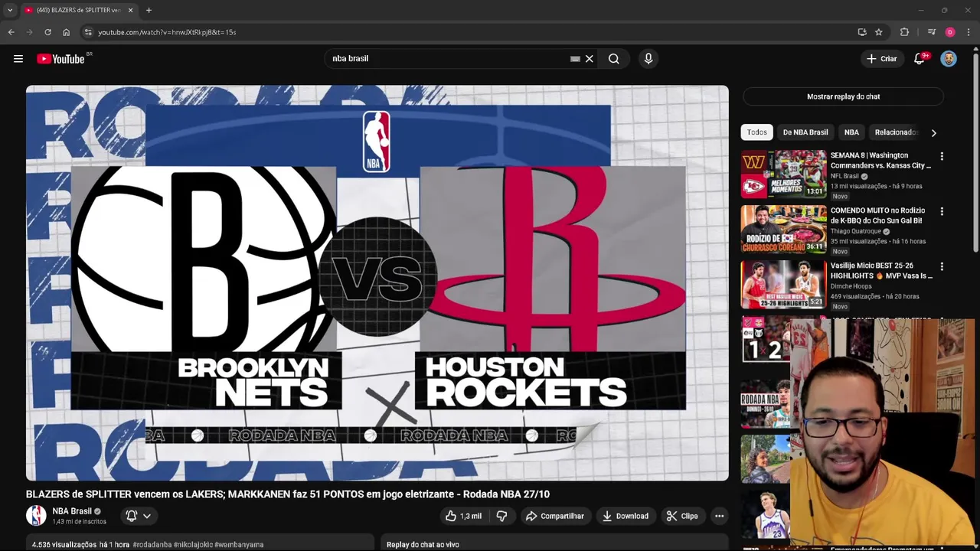Open Commanders vs Kansas City video thumbnail
The height and width of the screenshot is (551, 980).
point(783,174)
